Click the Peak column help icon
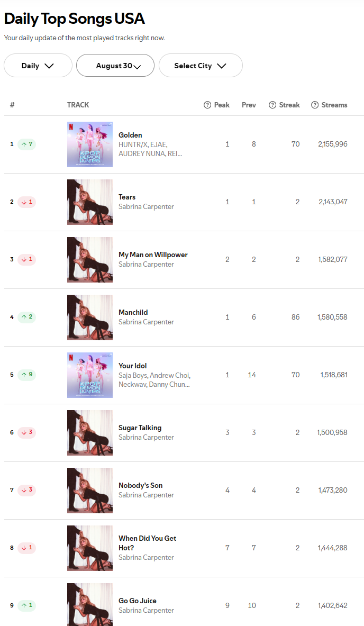Image resolution: width=364 pixels, height=626 pixels. click(207, 105)
